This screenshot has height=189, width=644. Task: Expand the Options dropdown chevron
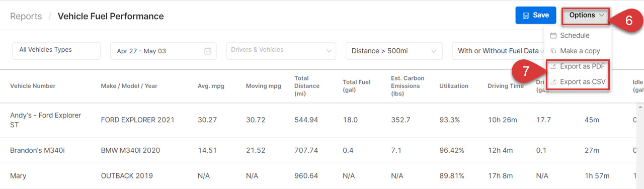[602, 16]
